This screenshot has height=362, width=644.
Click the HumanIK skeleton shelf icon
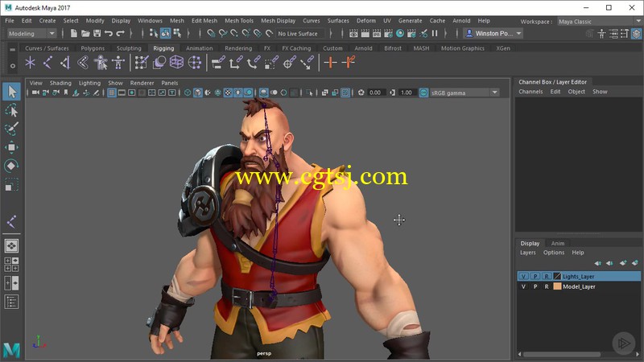(118, 63)
